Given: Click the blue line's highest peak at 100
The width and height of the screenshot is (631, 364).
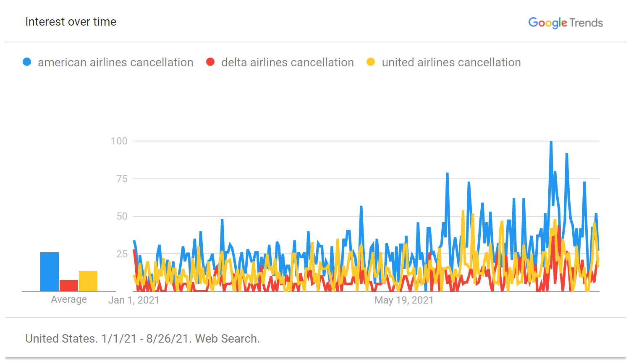Looking at the screenshot, I should (551, 142).
